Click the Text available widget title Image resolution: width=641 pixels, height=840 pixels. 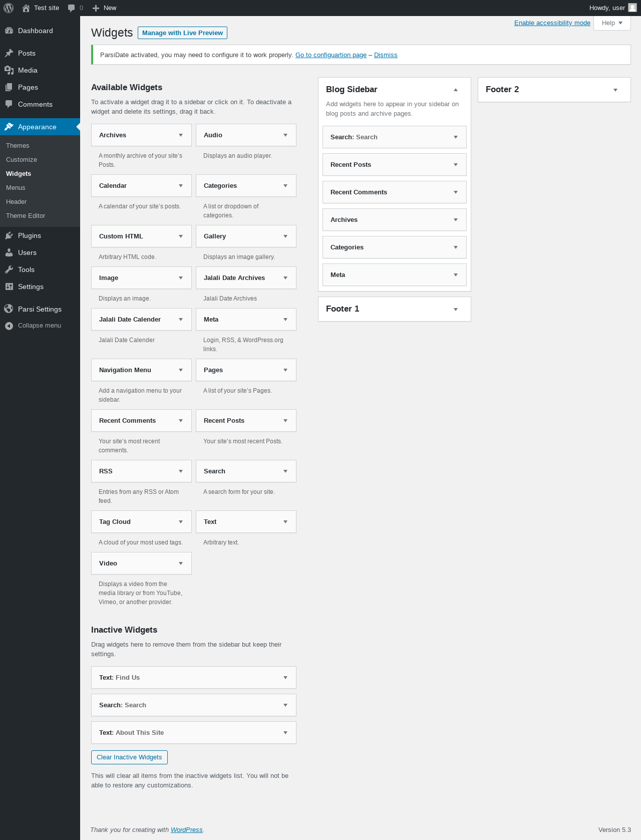[210, 522]
